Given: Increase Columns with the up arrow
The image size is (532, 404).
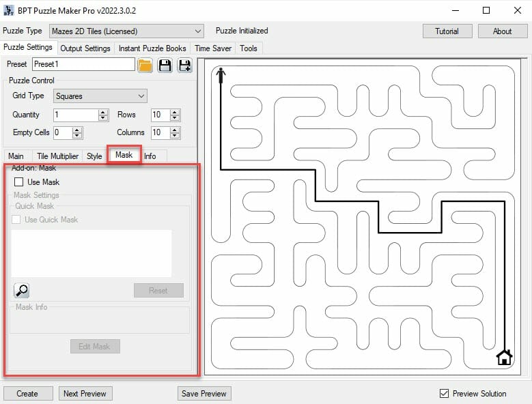Looking at the screenshot, I should [x=175, y=130].
